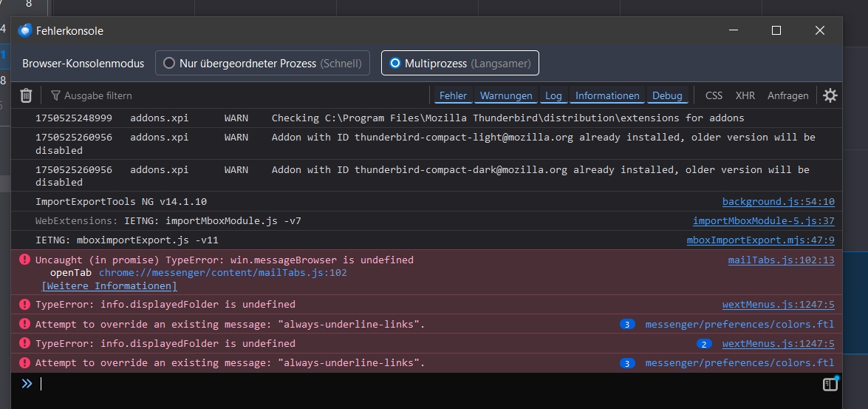Close the Fehlerkonsole window

[819, 30]
